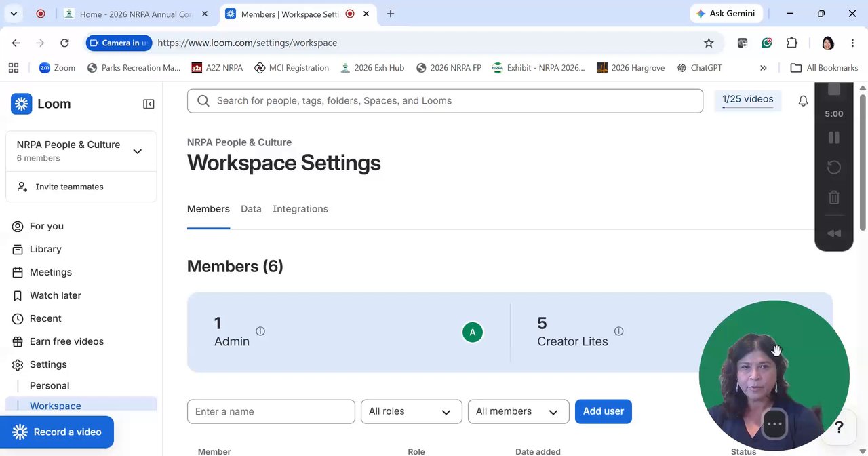The width and height of the screenshot is (868, 456).
Task: Restart the Loom recording
Action: point(834,168)
